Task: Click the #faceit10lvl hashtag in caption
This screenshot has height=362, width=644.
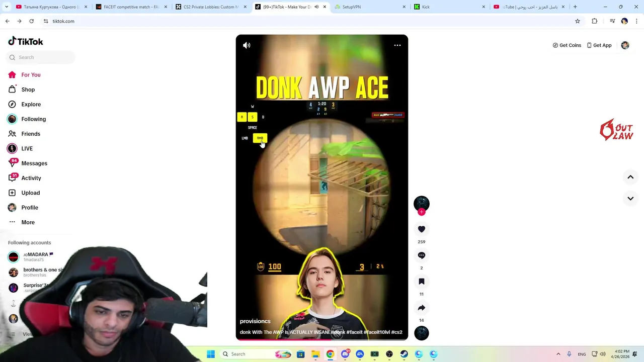Action: pos(377,332)
